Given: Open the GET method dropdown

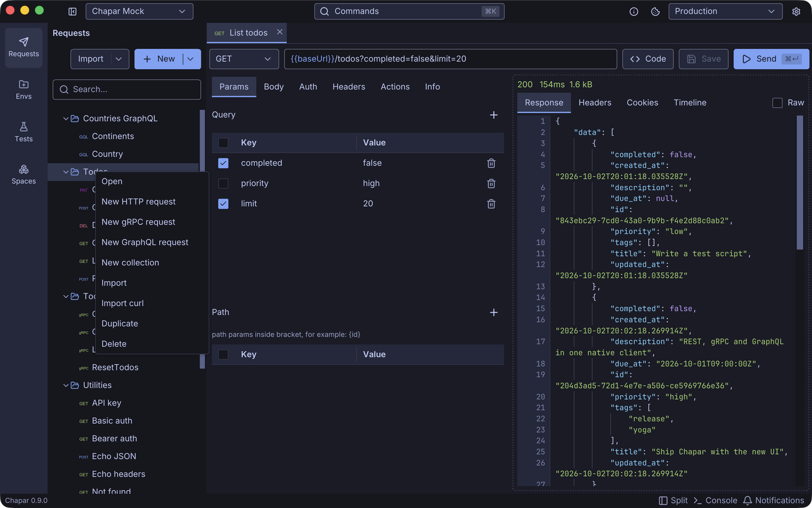Looking at the screenshot, I should click(244, 59).
